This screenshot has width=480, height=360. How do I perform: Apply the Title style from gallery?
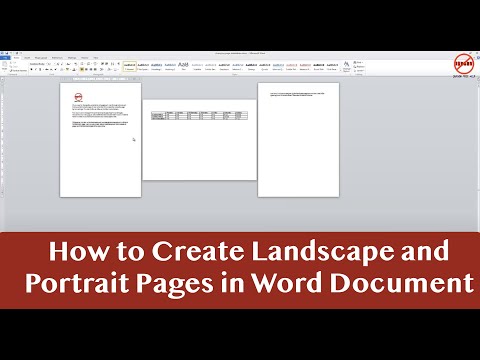[x=183, y=66]
